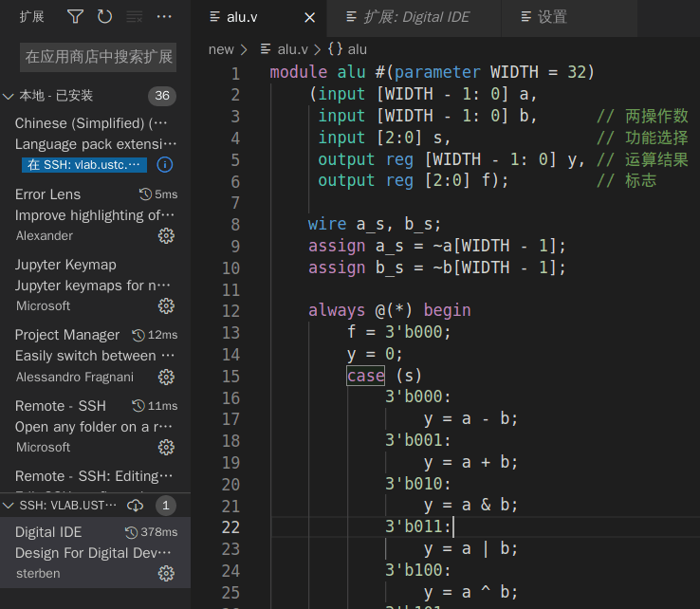Click 'y = a & b;' statement
The width and height of the screenshot is (700, 609).
click(x=470, y=506)
